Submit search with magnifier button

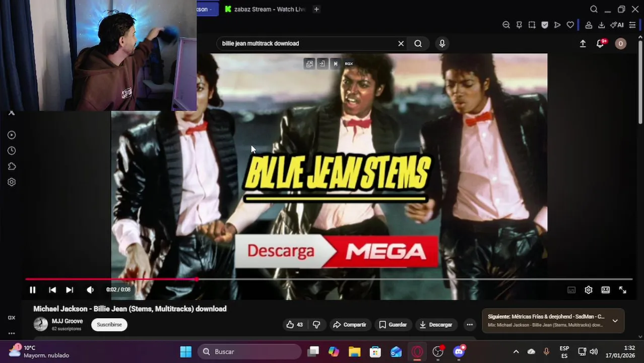point(418,44)
